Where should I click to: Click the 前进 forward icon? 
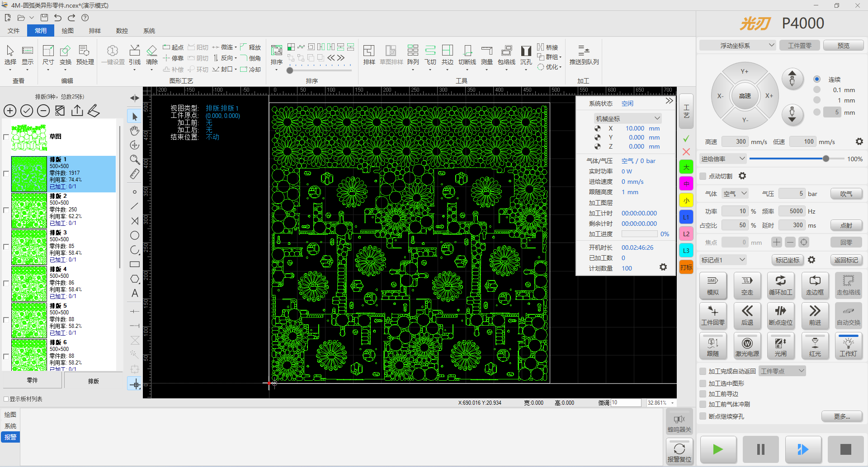pos(815,316)
